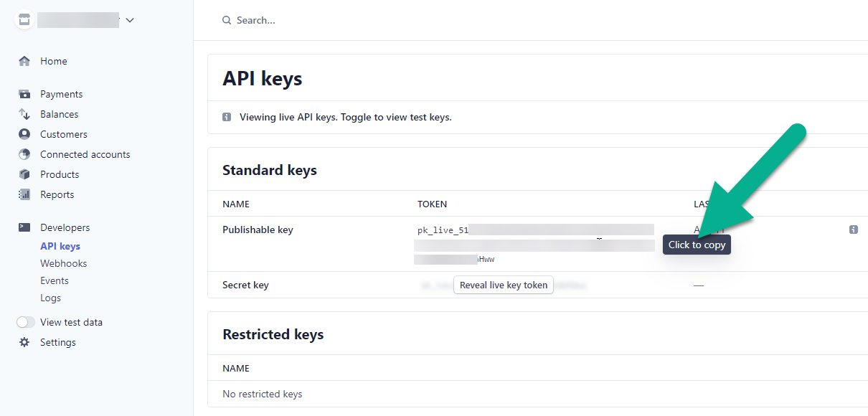Click the Customers person icon
The width and height of the screenshot is (868, 416).
(x=25, y=134)
